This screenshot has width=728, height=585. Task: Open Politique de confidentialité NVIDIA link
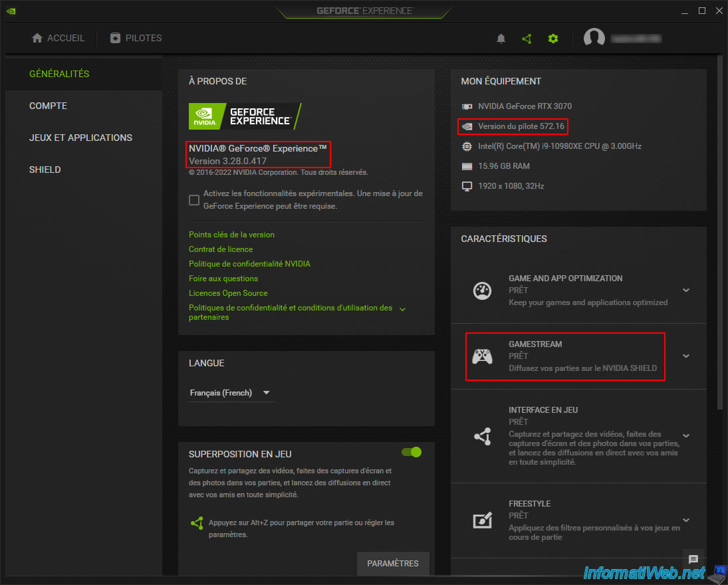tap(249, 264)
